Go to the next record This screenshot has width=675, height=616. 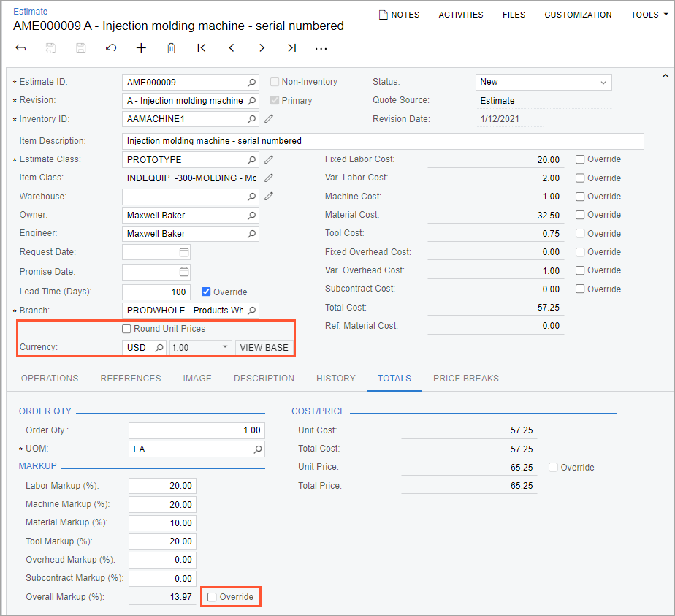(x=262, y=48)
